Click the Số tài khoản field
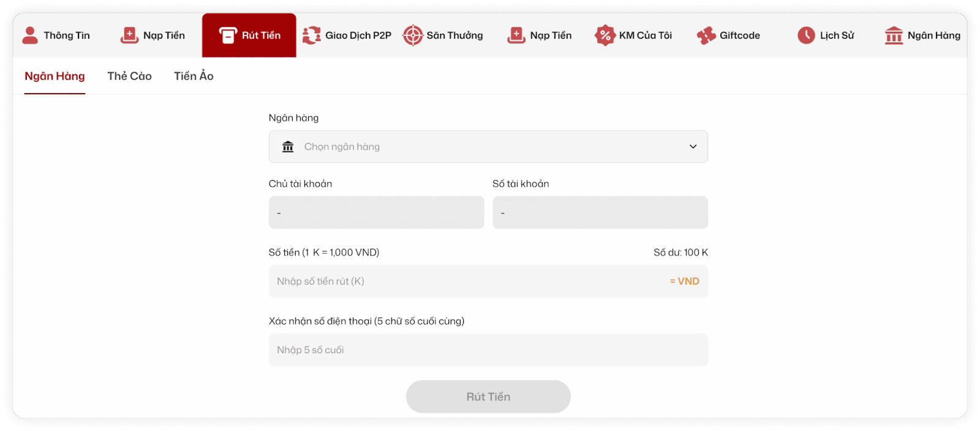 [600, 213]
